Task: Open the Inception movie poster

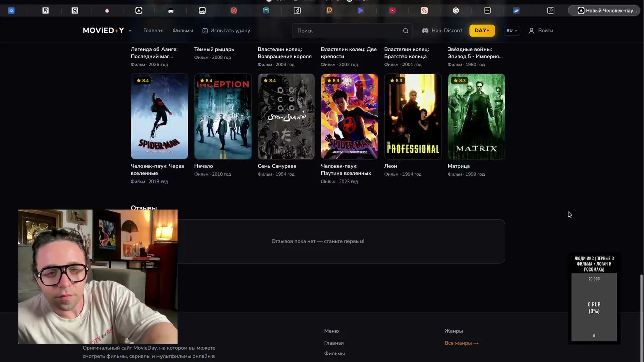Action: coord(223,117)
